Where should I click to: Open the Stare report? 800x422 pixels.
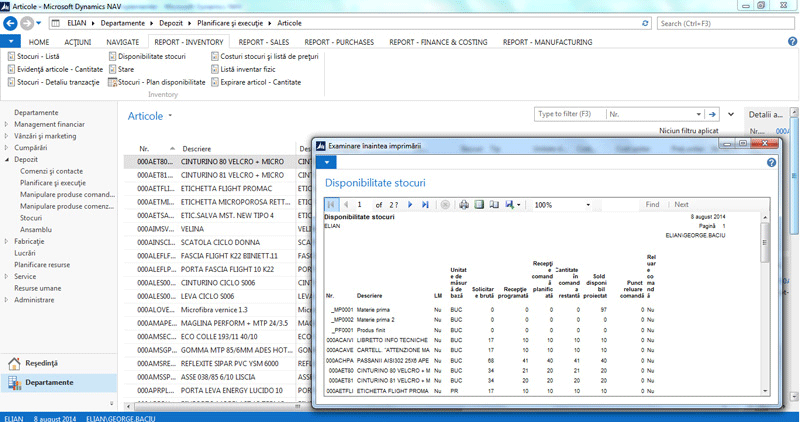point(121,69)
